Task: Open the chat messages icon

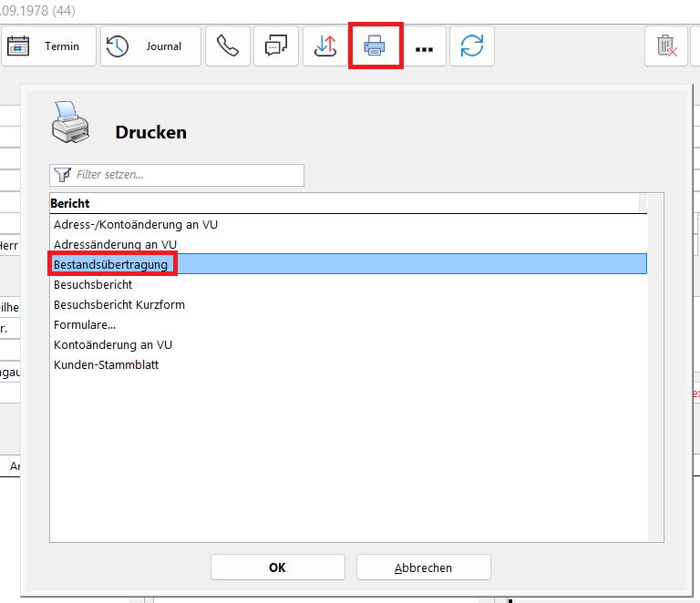Action: [x=276, y=46]
